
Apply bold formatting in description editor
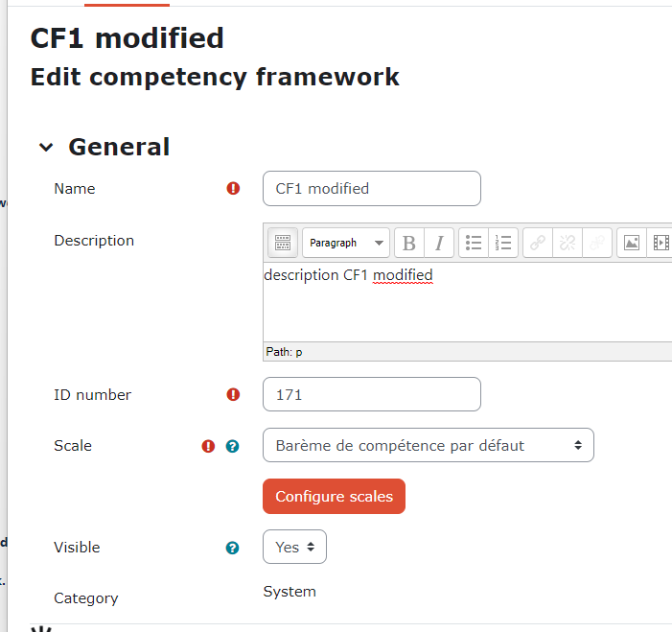(409, 243)
